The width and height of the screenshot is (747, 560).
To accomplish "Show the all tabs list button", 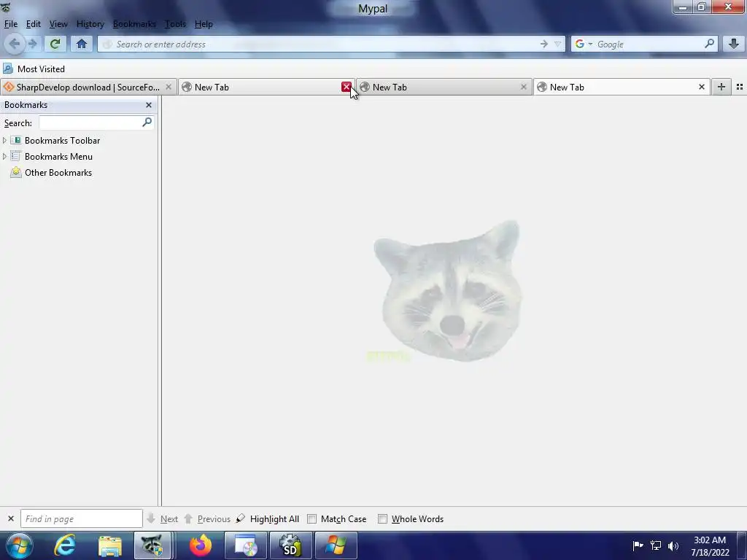I will (740, 87).
